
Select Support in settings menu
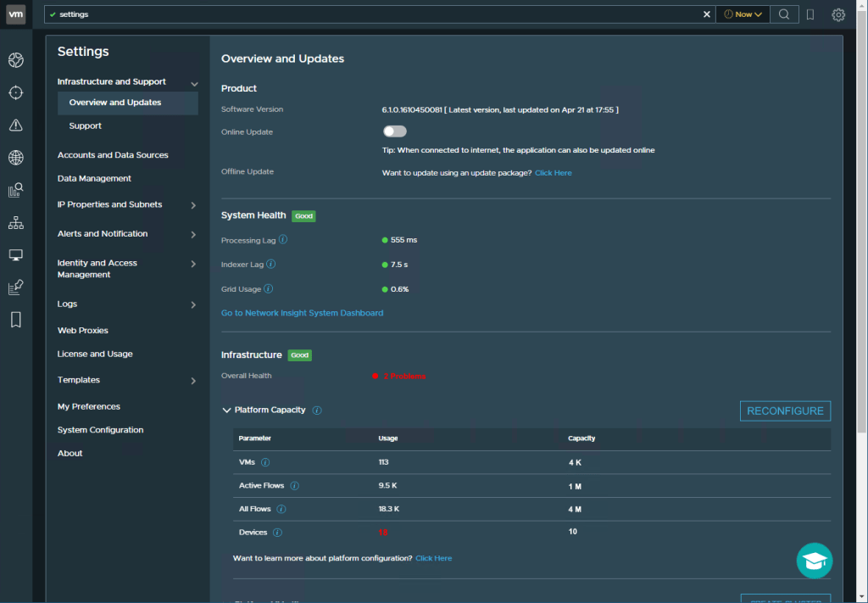click(x=85, y=126)
